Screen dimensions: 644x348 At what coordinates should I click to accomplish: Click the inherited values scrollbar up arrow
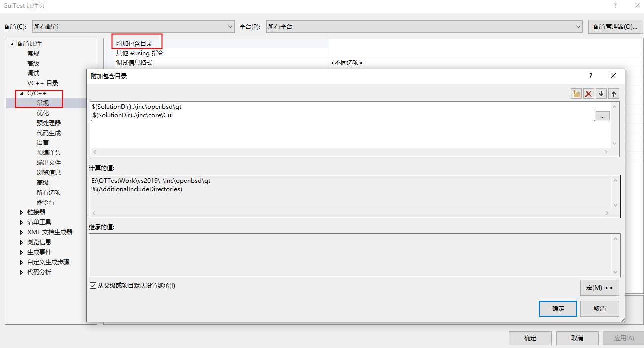click(616, 239)
